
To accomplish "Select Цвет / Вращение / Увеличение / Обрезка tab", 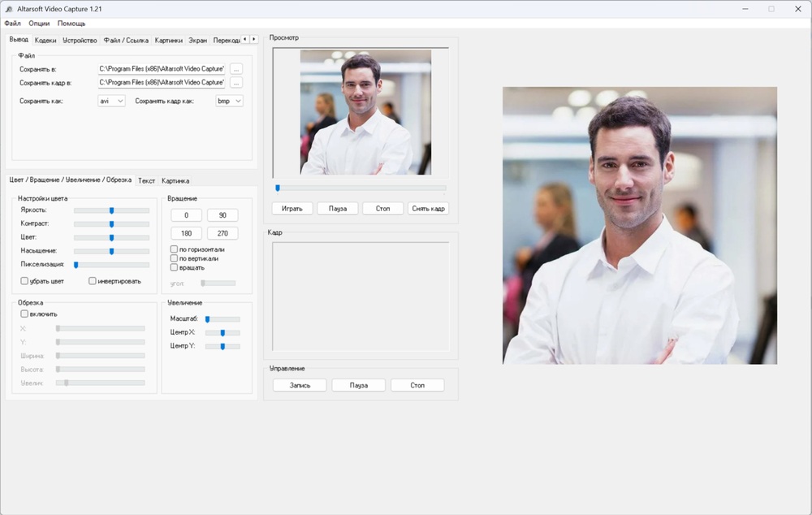I will coord(71,180).
